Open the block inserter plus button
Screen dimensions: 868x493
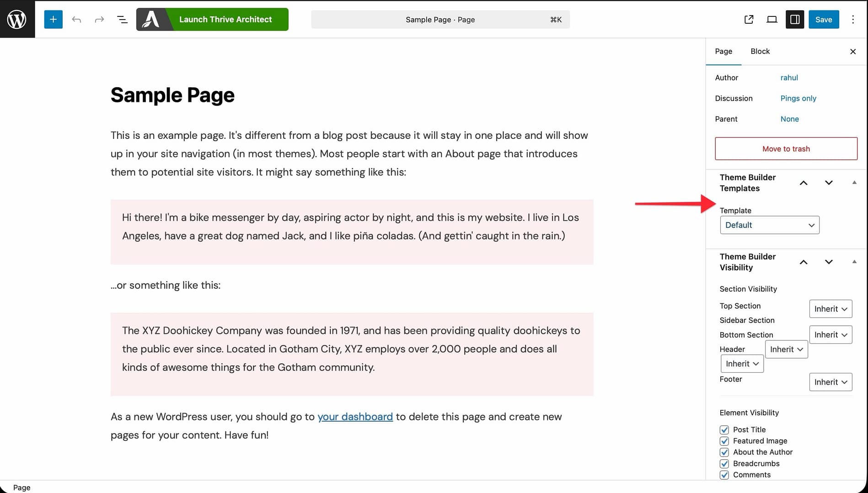point(53,19)
